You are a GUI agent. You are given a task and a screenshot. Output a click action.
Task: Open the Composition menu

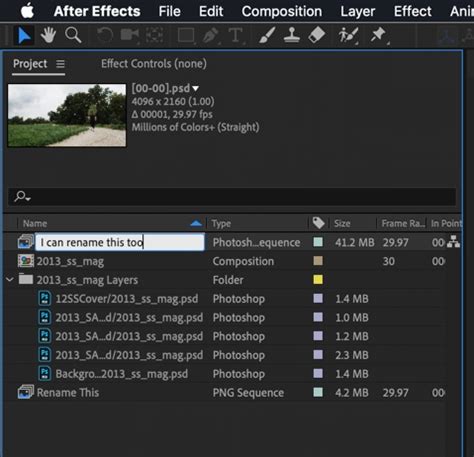[282, 11]
